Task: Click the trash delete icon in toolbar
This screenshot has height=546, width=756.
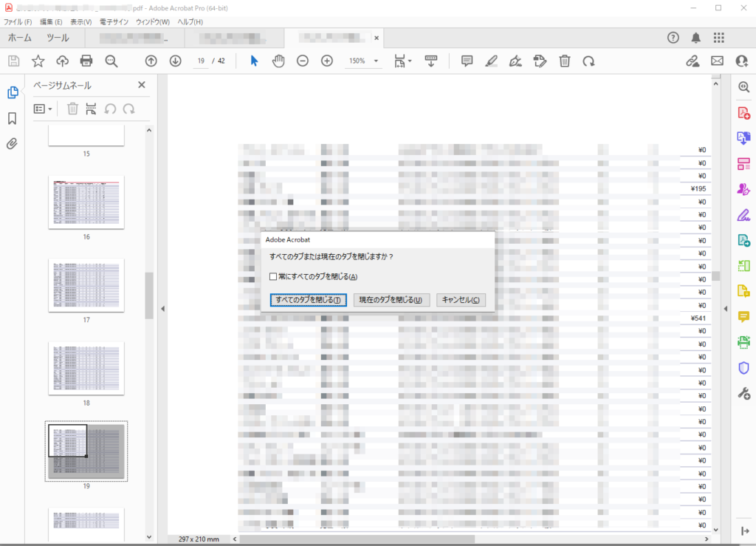Action: point(565,61)
